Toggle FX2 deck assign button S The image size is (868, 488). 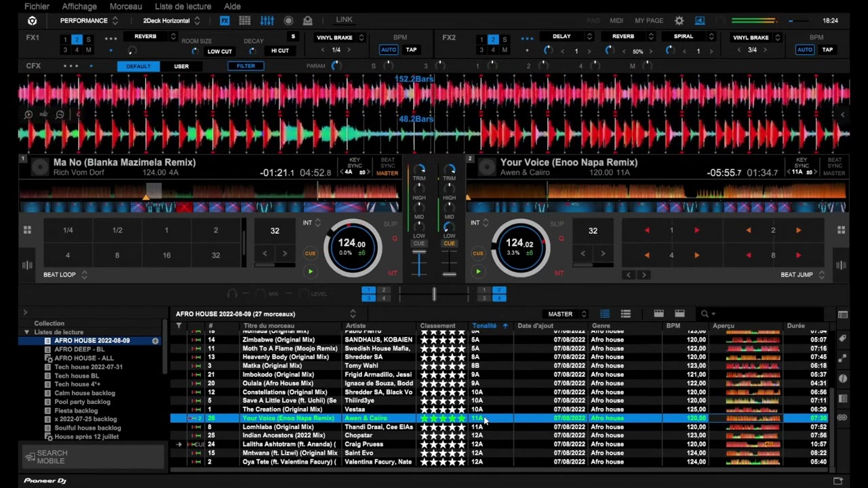[x=505, y=40]
